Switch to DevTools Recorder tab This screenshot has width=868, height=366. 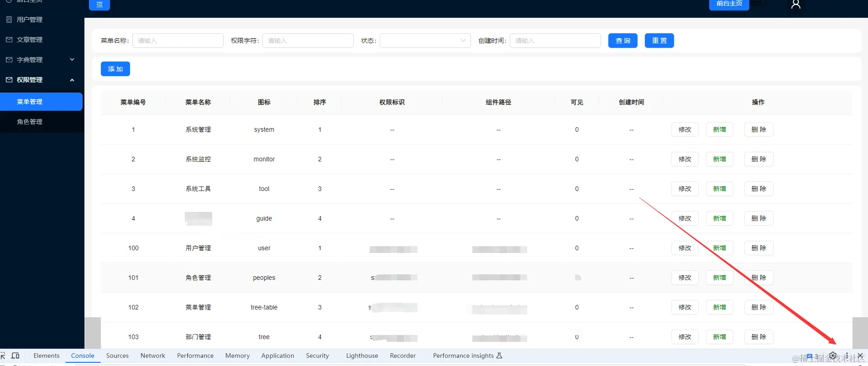(x=403, y=356)
